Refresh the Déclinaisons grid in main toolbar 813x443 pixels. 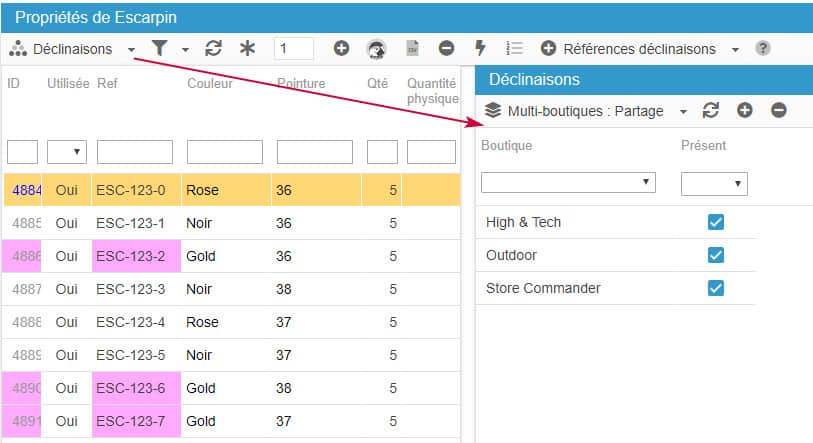(x=213, y=48)
